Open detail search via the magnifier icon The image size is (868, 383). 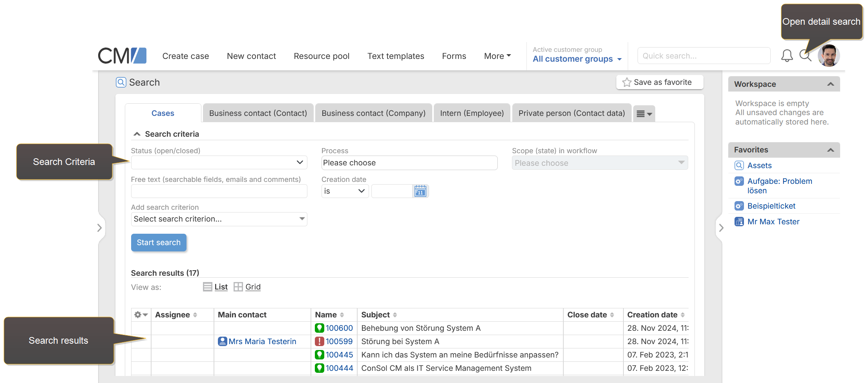[805, 55]
